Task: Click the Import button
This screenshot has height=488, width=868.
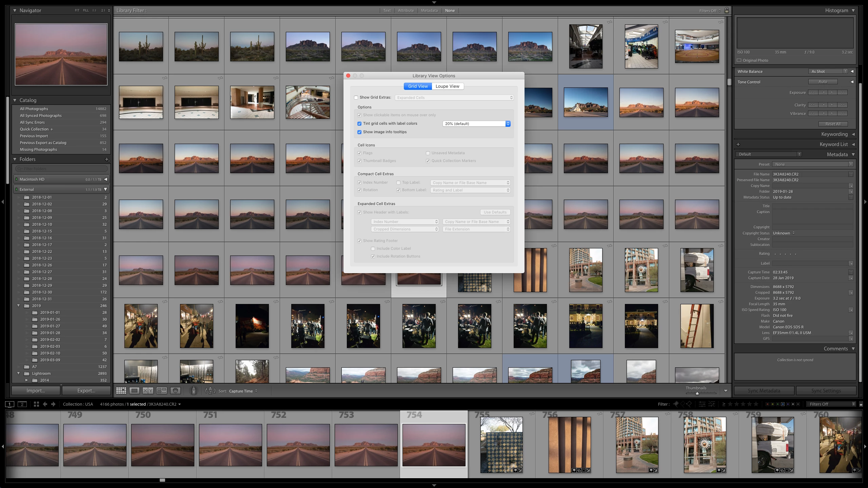Action: (x=36, y=391)
